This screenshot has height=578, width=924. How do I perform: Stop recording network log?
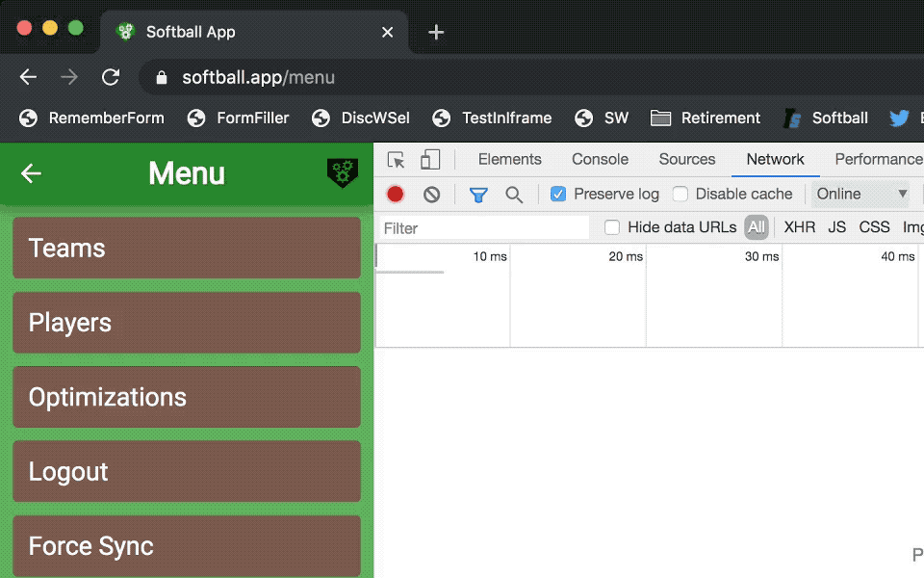(x=396, y=194)
